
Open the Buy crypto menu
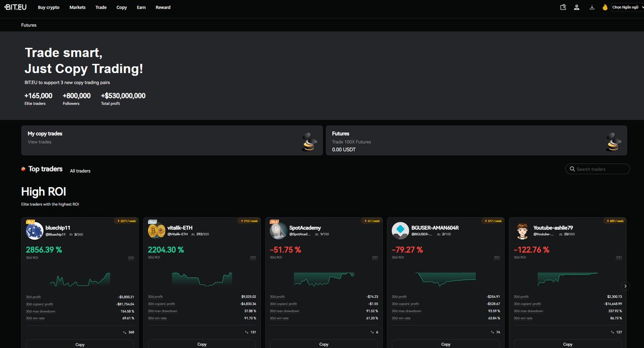point(49,8)
